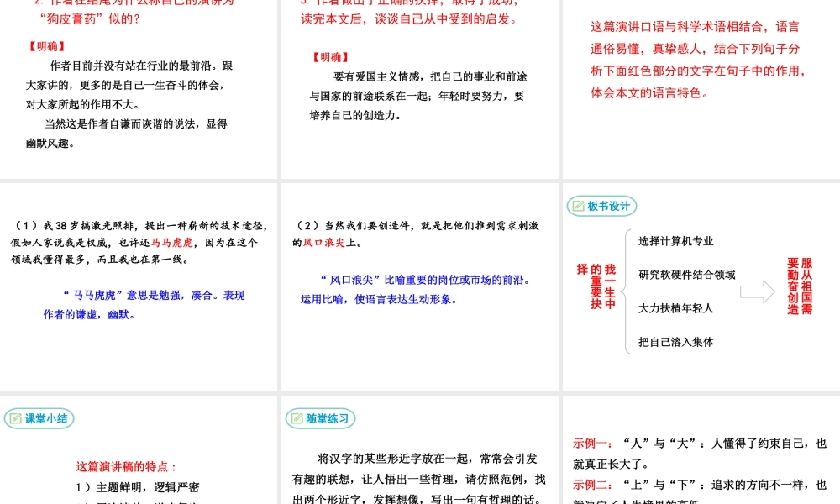This screenshot has height=504, width=840.
Task: Click the red heading 这篇演讲稿的特点:
Action: coord(127,466)
